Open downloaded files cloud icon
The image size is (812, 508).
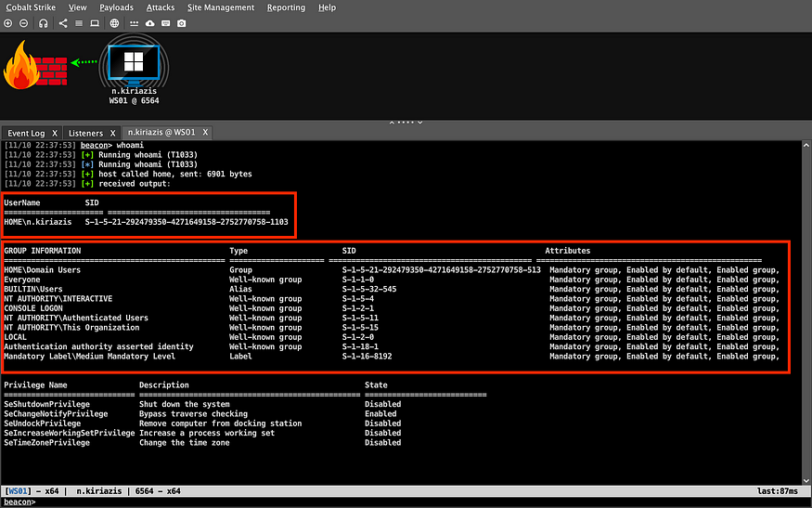(x=149, y=23)
